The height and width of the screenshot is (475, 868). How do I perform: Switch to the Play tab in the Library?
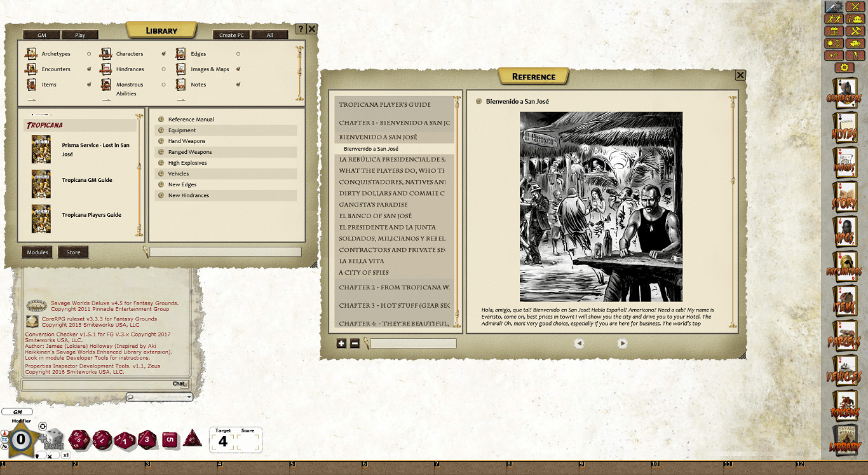[80, 34]
